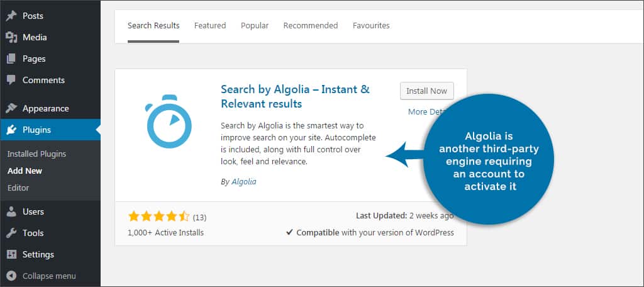Click the Collapse menu arrow icon
The height and width of the screenshot is (287, 644).
tap(11, 276)
